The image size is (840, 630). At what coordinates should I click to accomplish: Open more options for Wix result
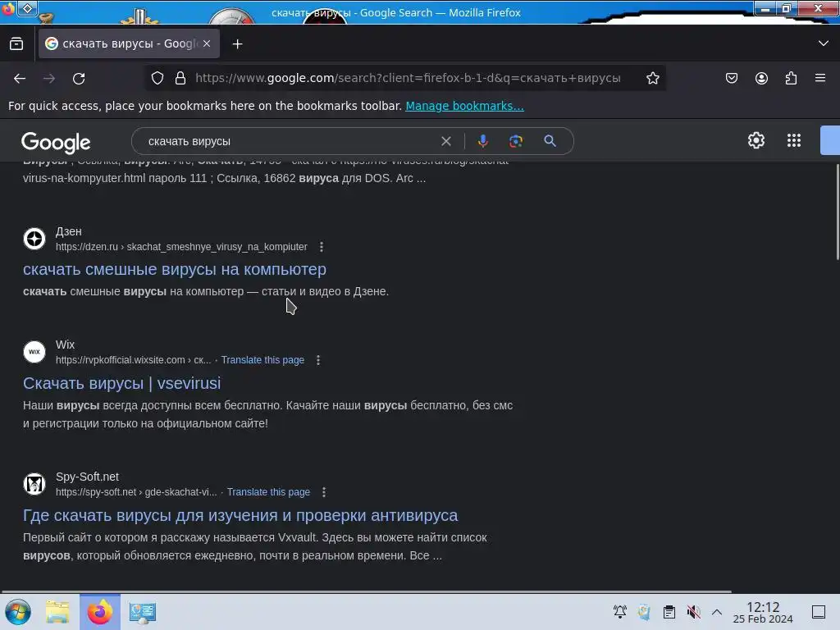point(318,360)
